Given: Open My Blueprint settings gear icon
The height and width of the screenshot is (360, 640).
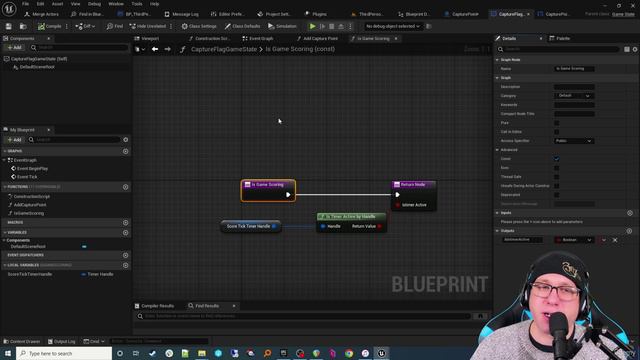Looking at the screenshot, I should [x=126, y=140].
